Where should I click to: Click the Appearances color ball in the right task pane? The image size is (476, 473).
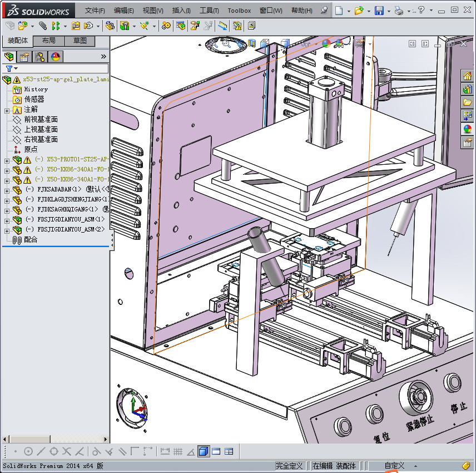pyautogui.click(x=467, y=129)
